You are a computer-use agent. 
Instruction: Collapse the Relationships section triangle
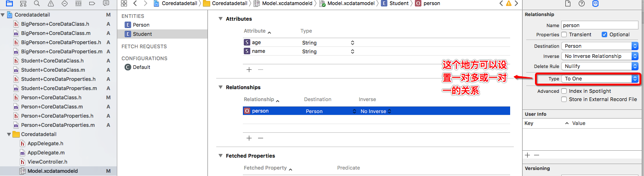pyautogui.click(x=219, y=87)
